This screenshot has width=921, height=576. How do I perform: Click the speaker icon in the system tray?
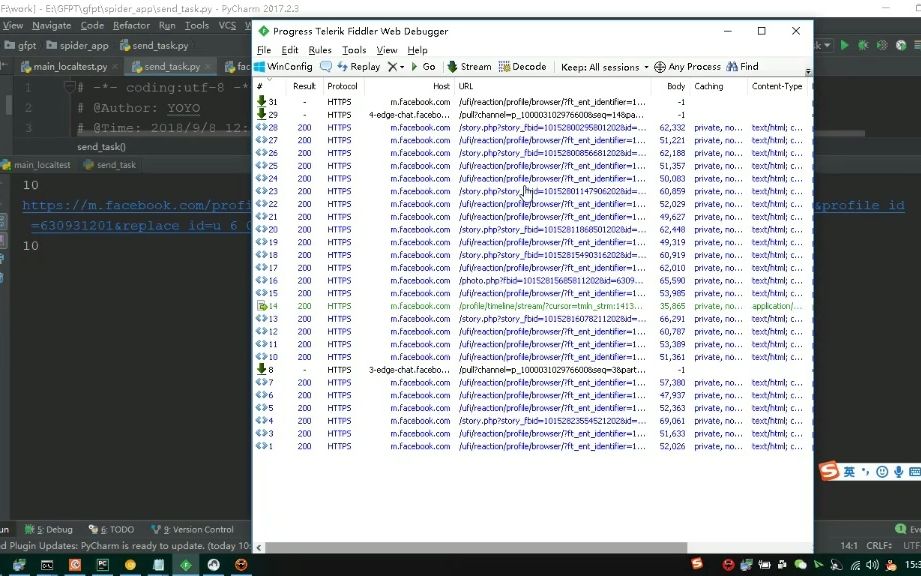(x=872, y=566)
